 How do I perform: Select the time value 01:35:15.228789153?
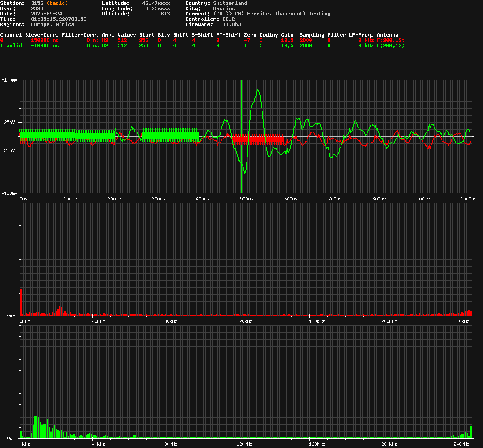coord(59,19)
